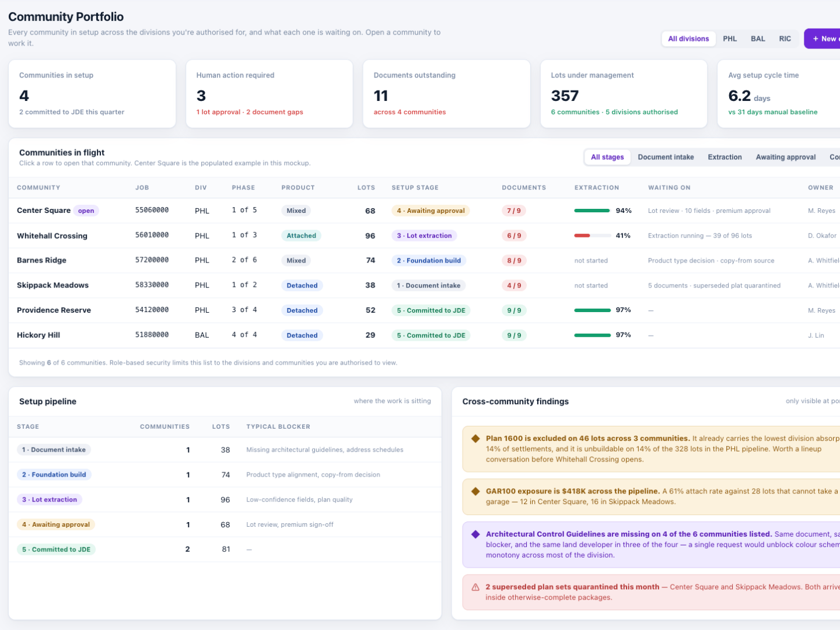Viewport: 840px width, 630px height.
Task: Click the open badge next to Center Square
Action: tap(86, 211)
